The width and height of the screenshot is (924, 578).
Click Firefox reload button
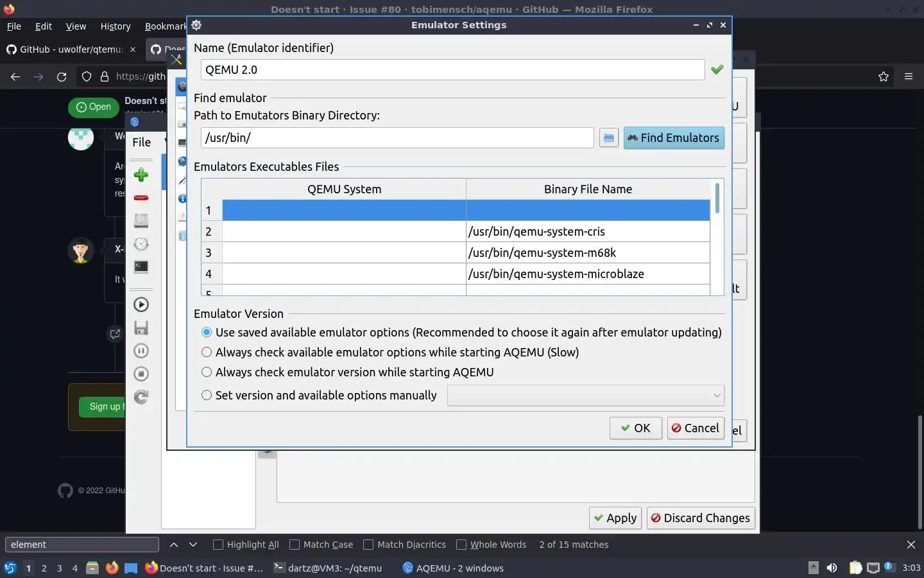(x=62, y=76)
